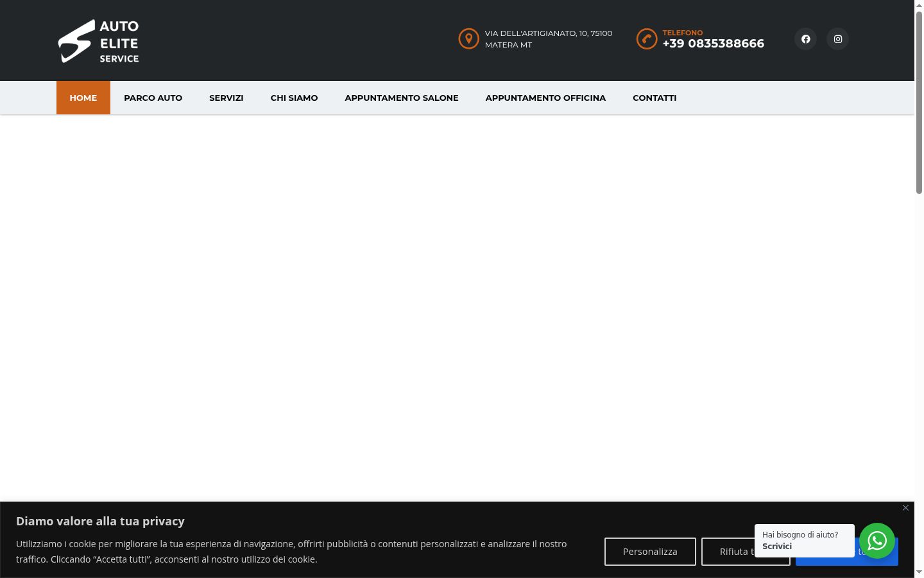Click the scrollbar down arrow
Viewport: 924px width, 578px height.
click(919, 572)
